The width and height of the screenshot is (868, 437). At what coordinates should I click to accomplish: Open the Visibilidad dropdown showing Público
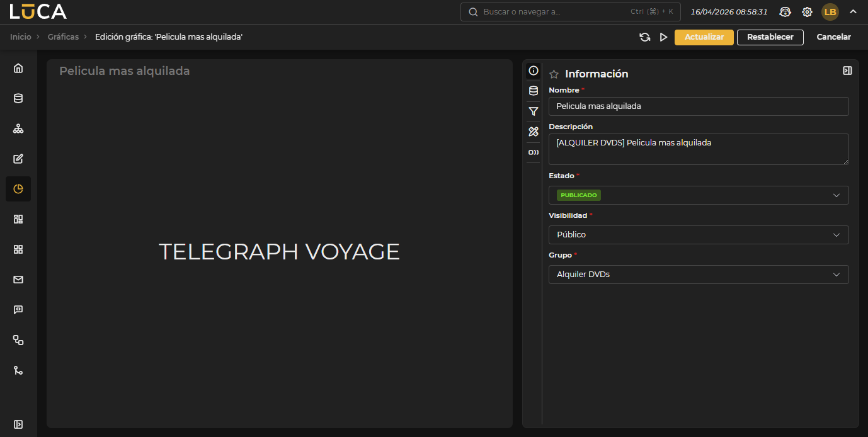click(699, 235)
